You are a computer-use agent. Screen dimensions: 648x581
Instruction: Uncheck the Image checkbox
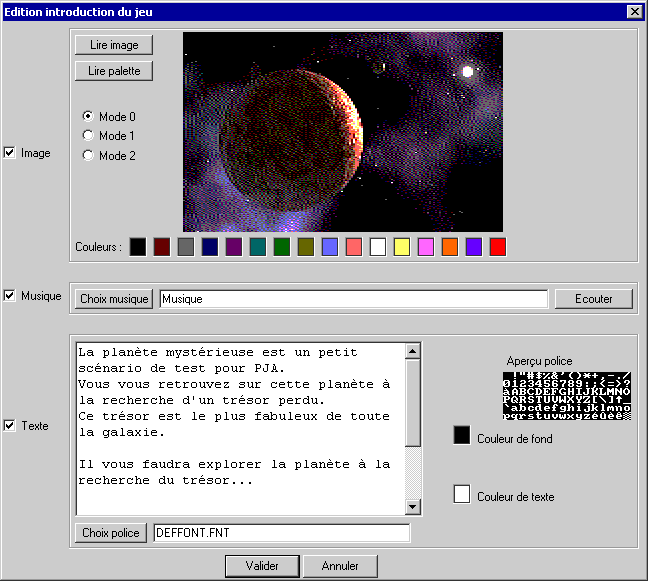point(10,153)
